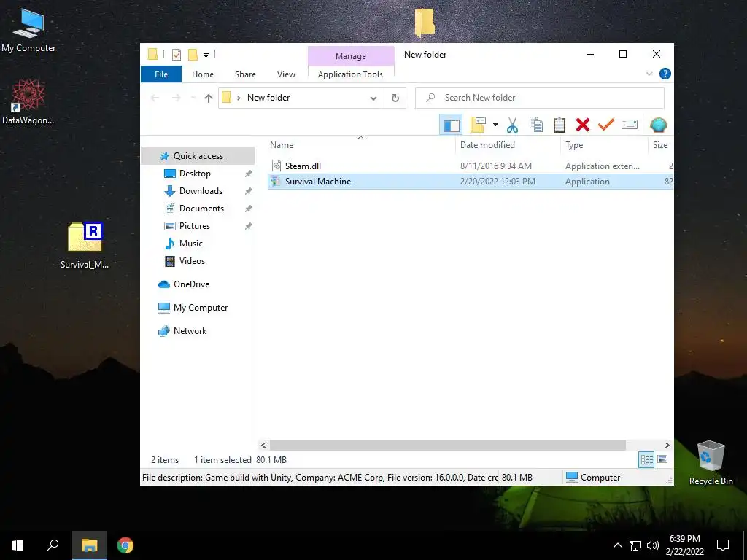Click the Paste clipboard icon
Image resolution: width=747 pixels, height=560 pixels.
(560, 125)
